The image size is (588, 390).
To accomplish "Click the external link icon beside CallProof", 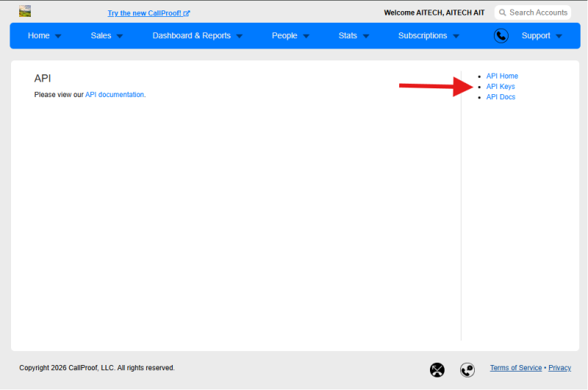I will [187, 13].
